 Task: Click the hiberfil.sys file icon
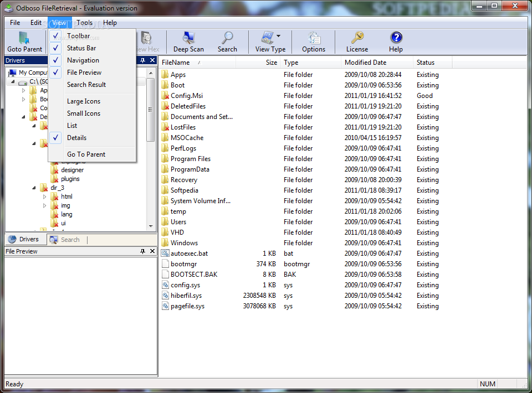165,295
